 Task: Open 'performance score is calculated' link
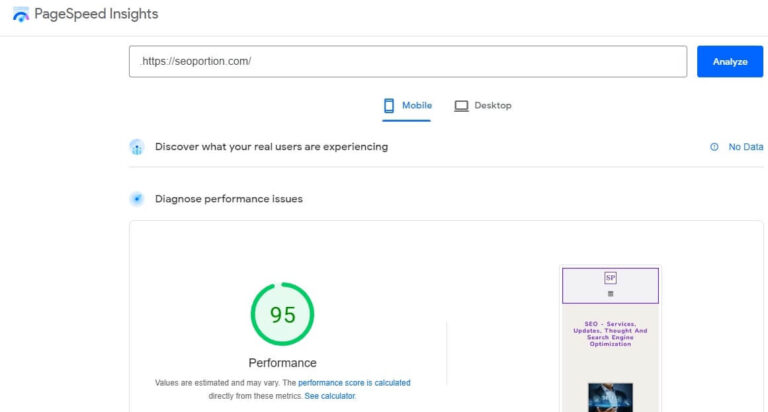coord(354,383)
